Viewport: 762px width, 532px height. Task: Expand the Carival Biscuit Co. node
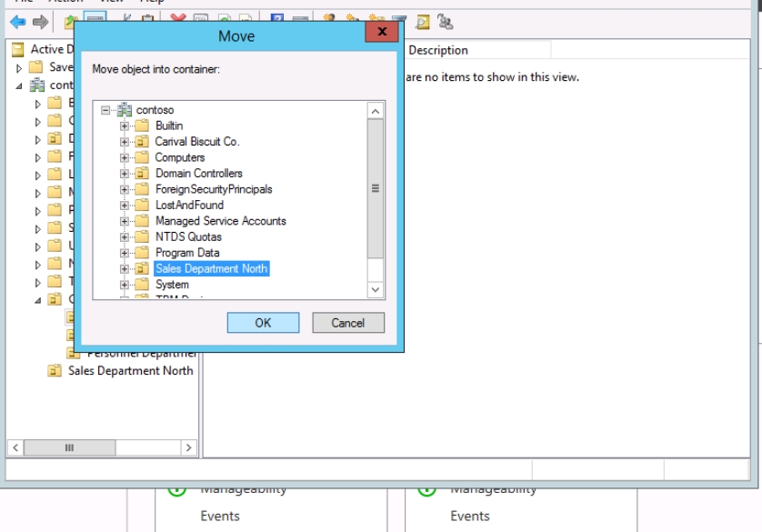tap(125, 142)
